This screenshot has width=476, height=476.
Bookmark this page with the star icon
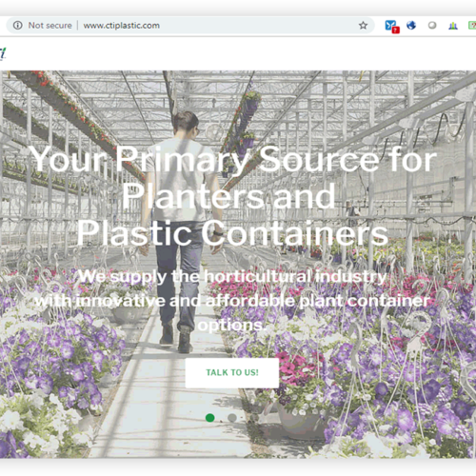coord(363,25)
